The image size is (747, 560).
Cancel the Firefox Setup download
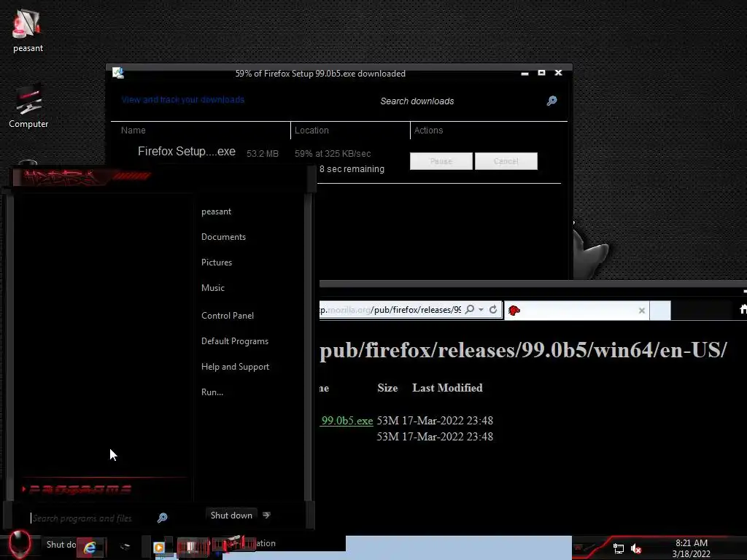506,161
